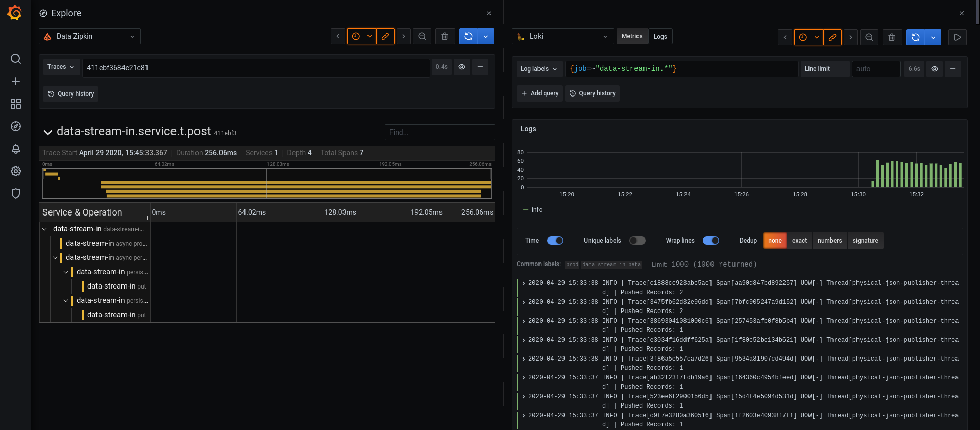The image size is (980, 430).
Task: Open Query history in Loki pane
Action: (593, 93)
